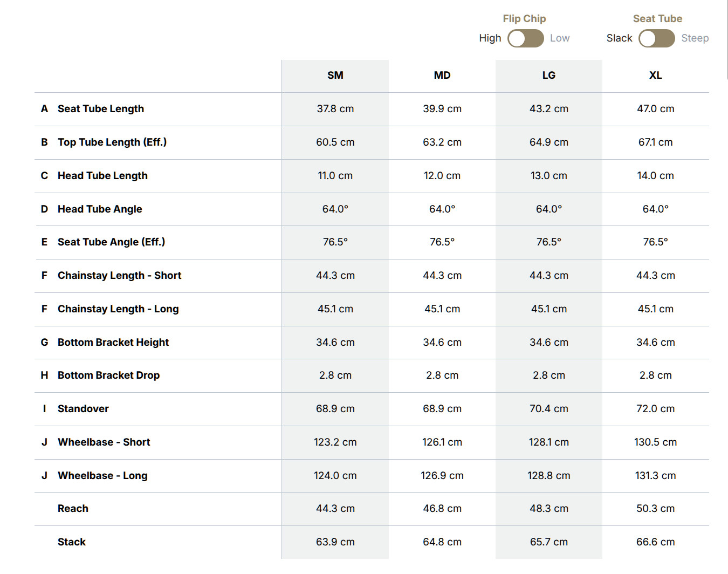
Task: Select the Seat Tube Length row label
Action: point(101,109)
